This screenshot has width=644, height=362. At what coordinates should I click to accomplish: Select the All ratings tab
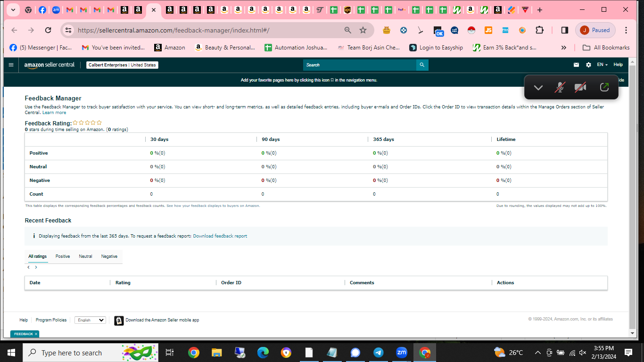pyautogui.click(x=37, y=256)
